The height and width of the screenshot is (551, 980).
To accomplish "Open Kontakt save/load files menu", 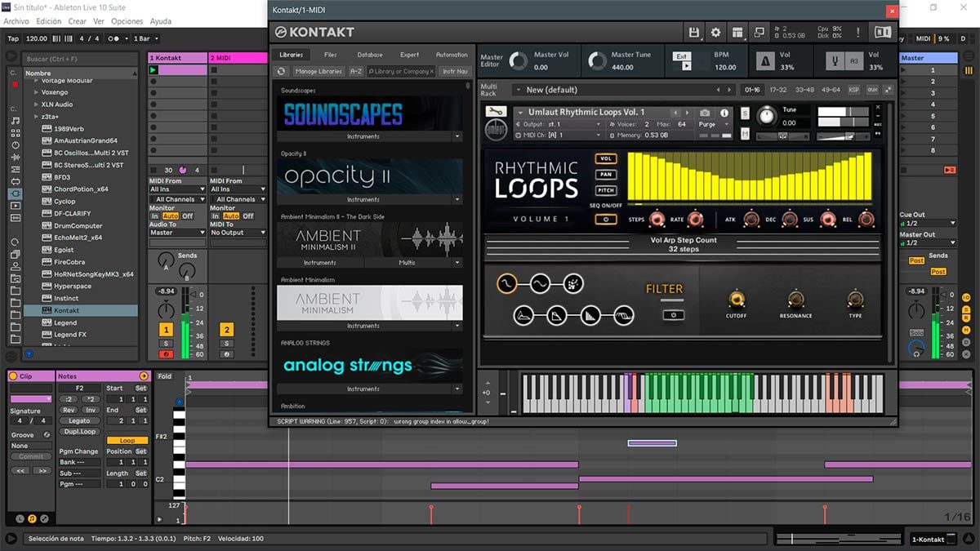I will (694, 32).
